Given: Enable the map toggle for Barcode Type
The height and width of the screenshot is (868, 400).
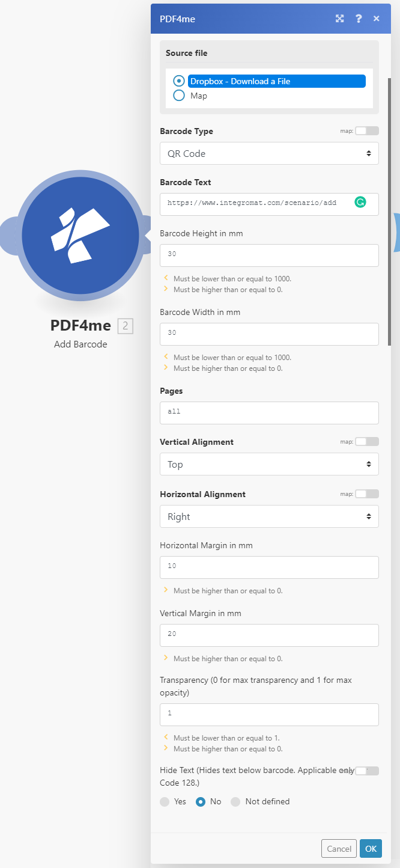Looking at the screenshot, I should [367, 130].
